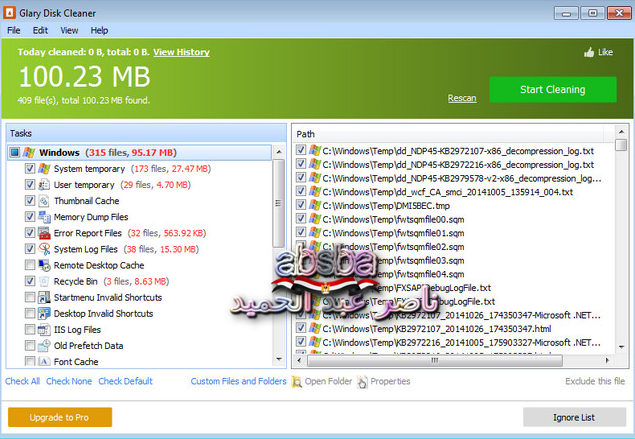Click the Properties hand icon
635x439 pixels.
(362, 381)
